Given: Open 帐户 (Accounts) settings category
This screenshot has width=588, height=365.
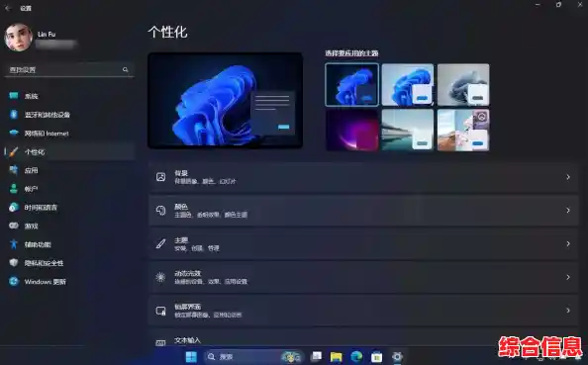Looking at the screenshot, I should tap(69, 189).
